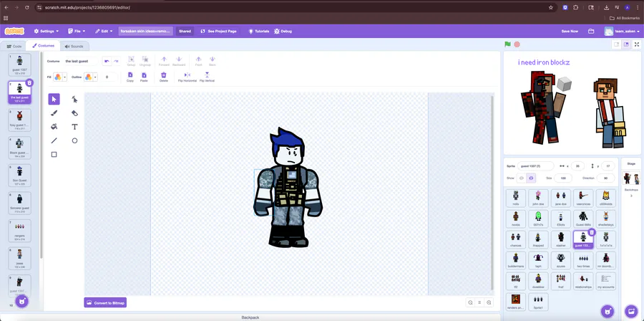Zoom in on the paint canvas
Screen dimensions: 644x321
point(489,302)
